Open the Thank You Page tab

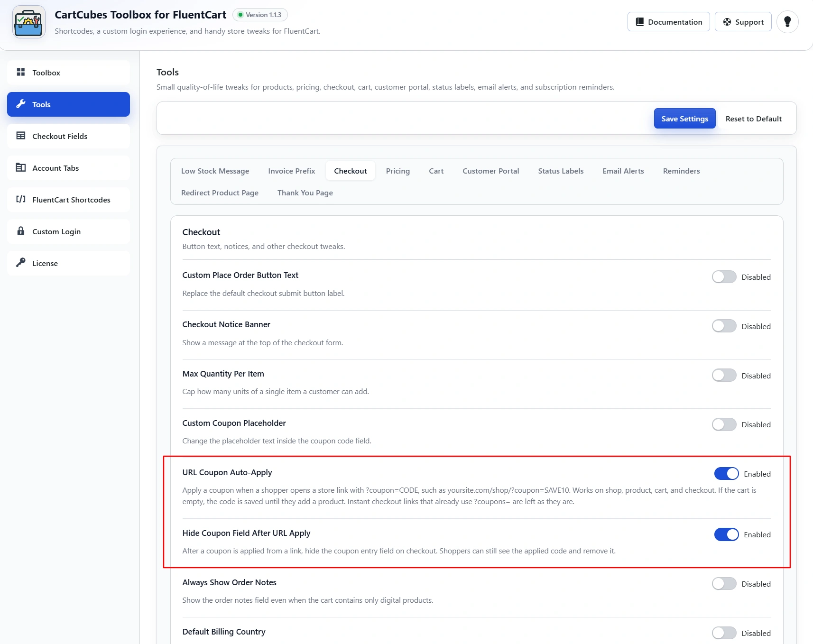point(305,193)
